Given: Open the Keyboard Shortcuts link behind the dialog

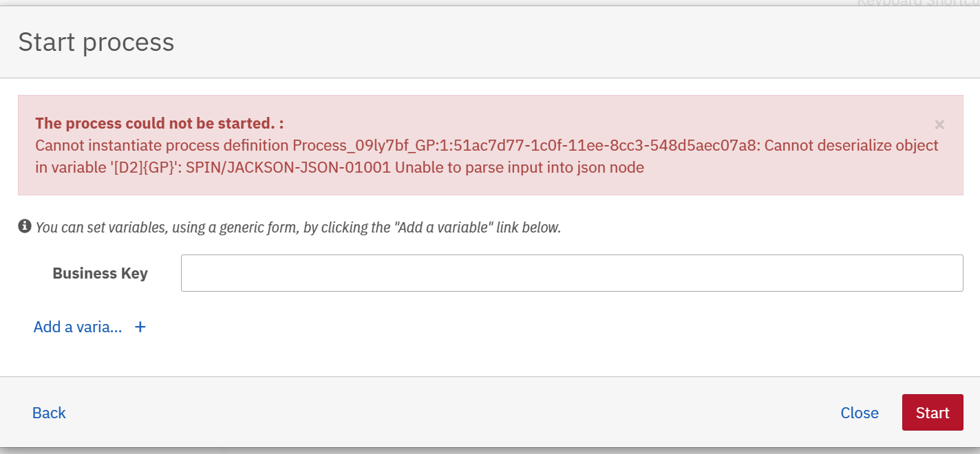Looking at the screenshot, I should pos(918,3).
